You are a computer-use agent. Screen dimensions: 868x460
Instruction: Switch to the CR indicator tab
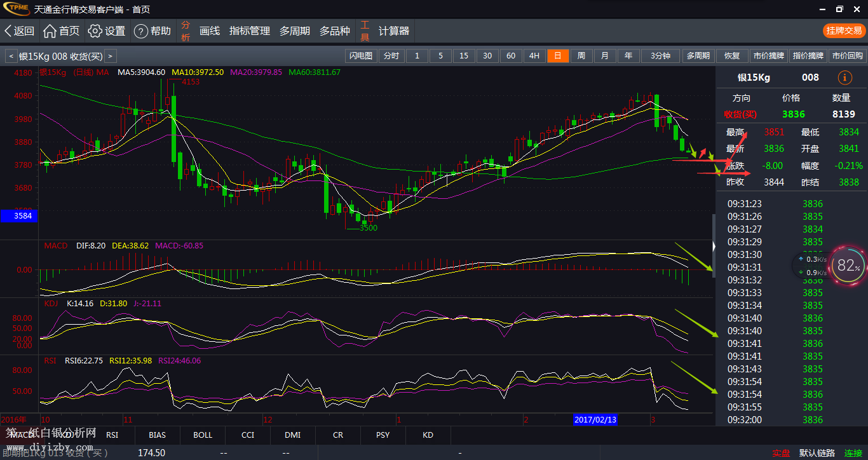click(x=338, y=435)
